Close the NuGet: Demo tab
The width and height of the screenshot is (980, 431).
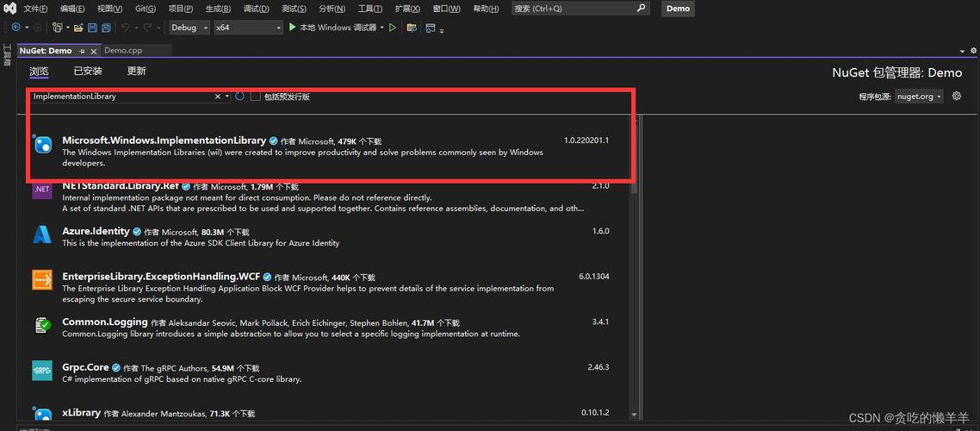[94, 52]
